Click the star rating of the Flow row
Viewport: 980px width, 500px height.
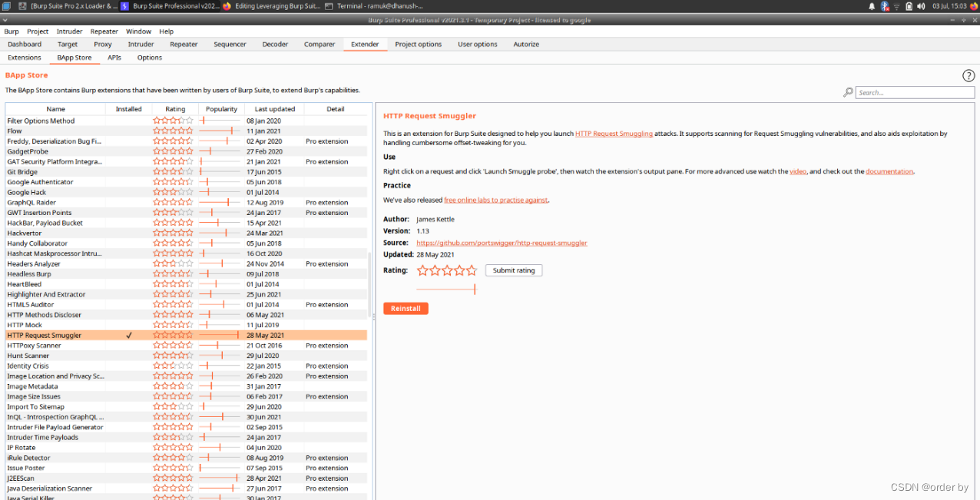173,131
